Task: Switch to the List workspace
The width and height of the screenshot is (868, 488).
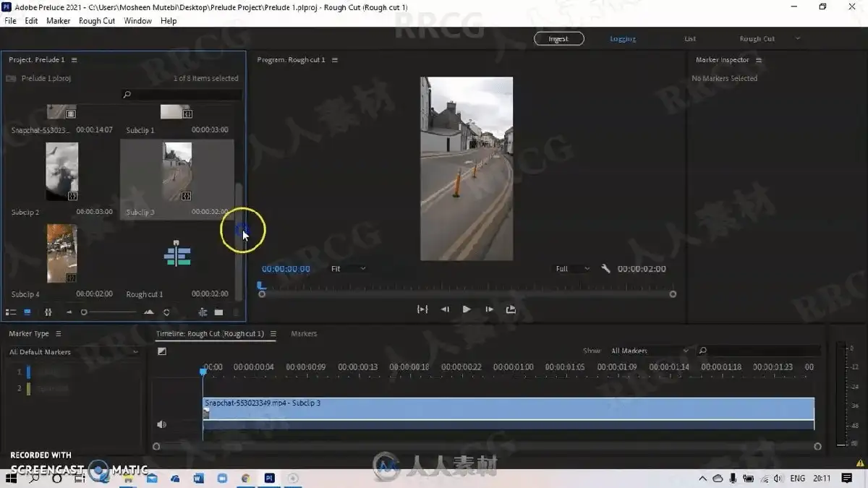Action: pyautogui.click(x=690, y=39)
